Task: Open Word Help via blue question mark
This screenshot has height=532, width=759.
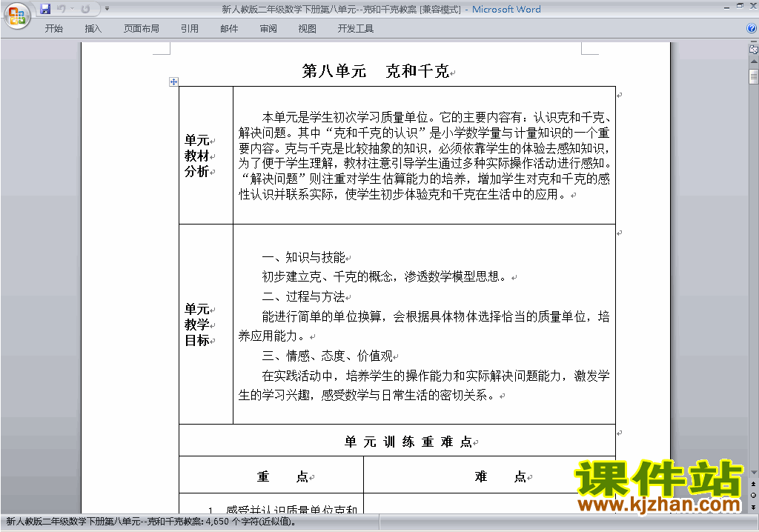Action: point(752,29)
